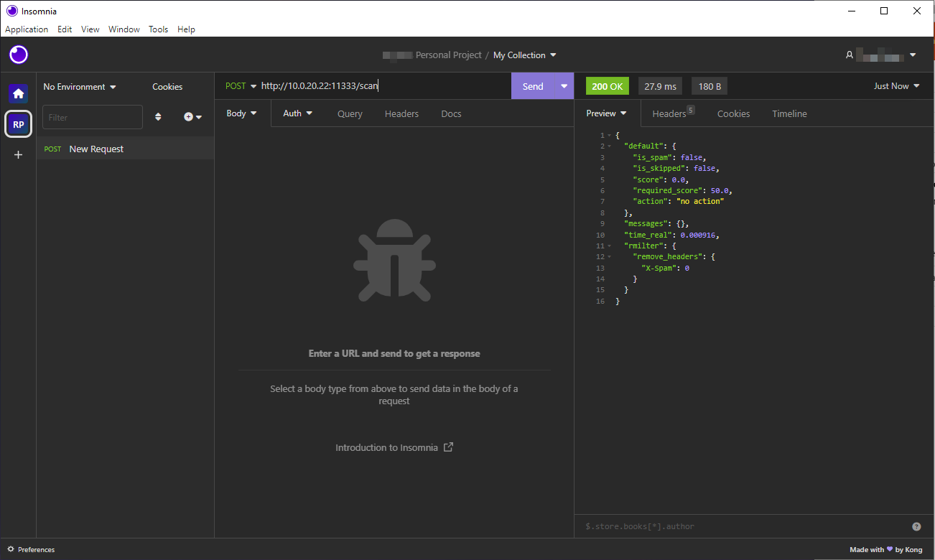Click the user account icon
The width and height of the screenshot is (935, 560).
850,55
